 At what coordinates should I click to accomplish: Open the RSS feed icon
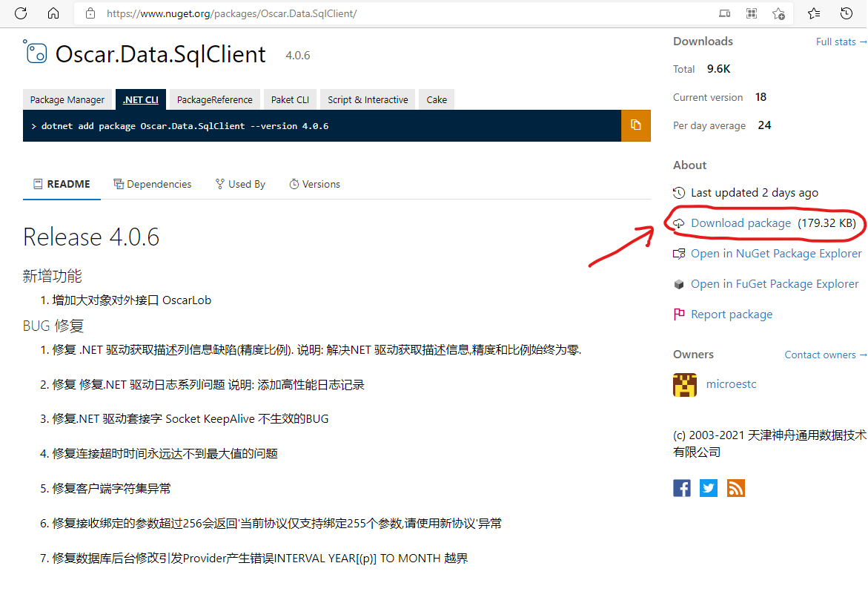click(x=735, y=488)
